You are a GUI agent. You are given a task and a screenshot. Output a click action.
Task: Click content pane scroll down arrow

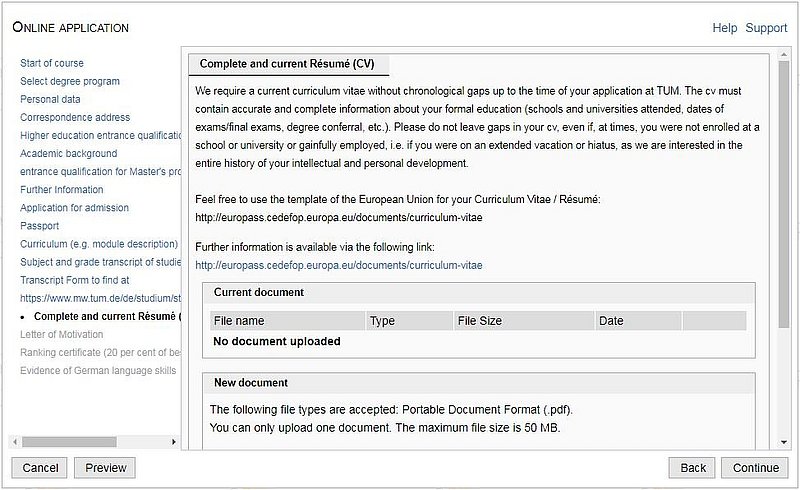[784, 443]
